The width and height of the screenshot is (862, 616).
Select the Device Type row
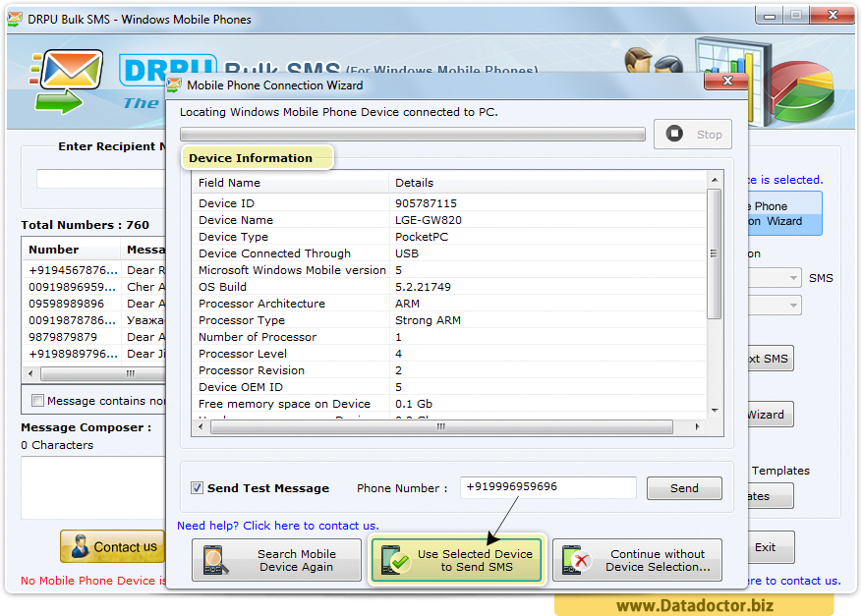click(449, 237)
